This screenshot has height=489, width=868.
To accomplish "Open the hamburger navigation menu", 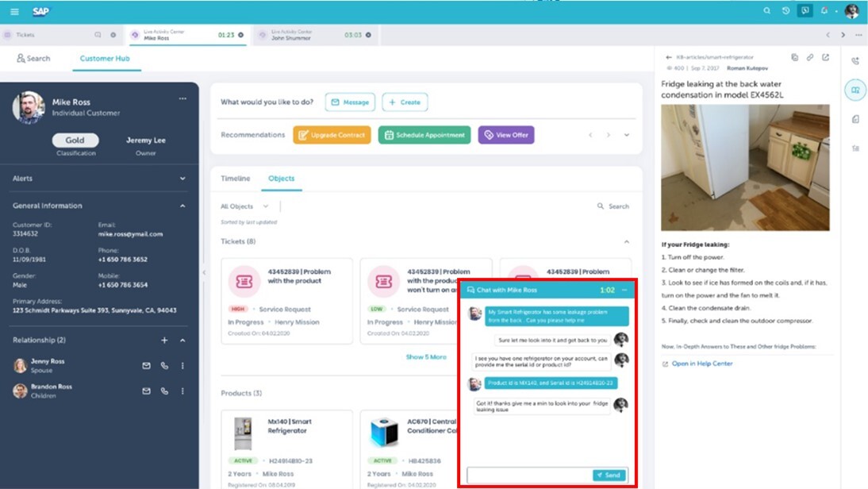I will point(14,12).
